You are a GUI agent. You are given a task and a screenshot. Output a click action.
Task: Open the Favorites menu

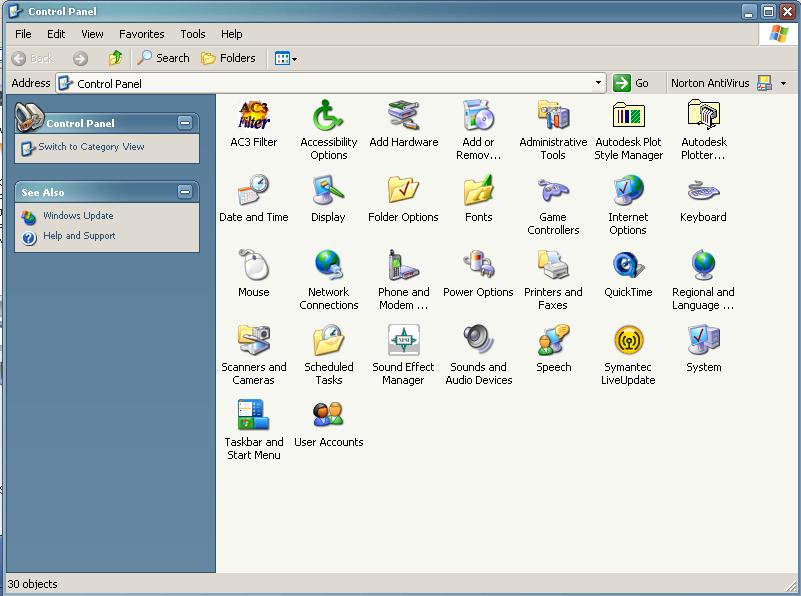click(x=141, y=34)
